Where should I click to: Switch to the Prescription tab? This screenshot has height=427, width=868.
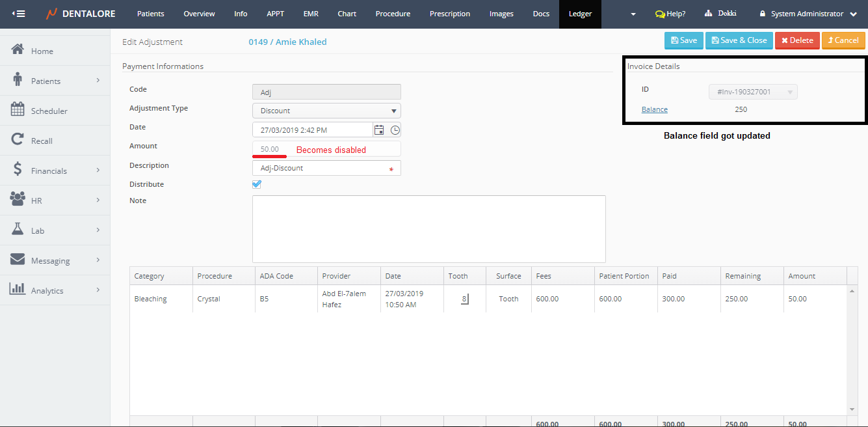point(450,14)
